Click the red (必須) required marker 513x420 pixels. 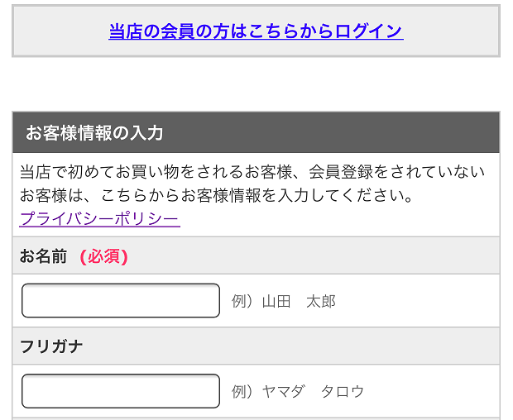103,256
